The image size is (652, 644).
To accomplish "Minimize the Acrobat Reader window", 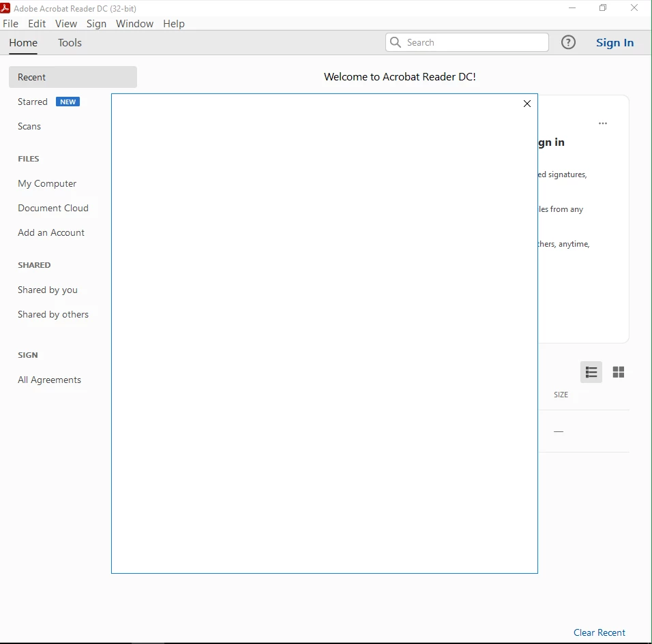I will [572, 8].
